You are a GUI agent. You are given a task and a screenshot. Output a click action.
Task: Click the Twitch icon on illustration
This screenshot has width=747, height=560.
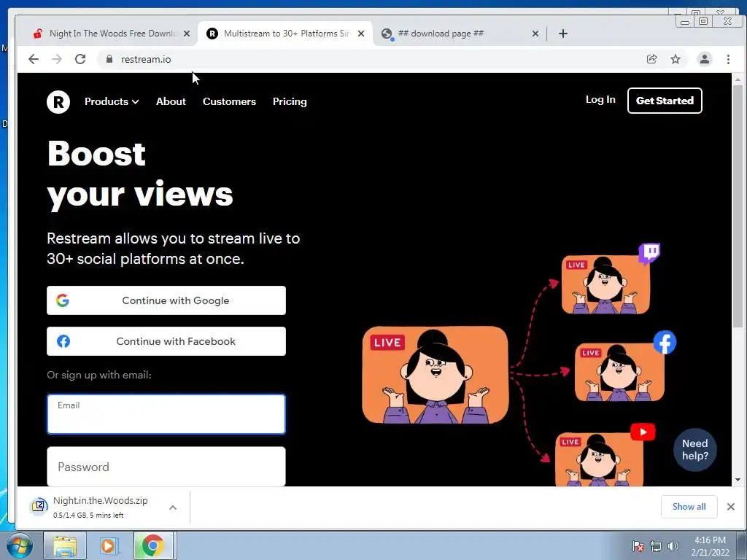[649, 253]
